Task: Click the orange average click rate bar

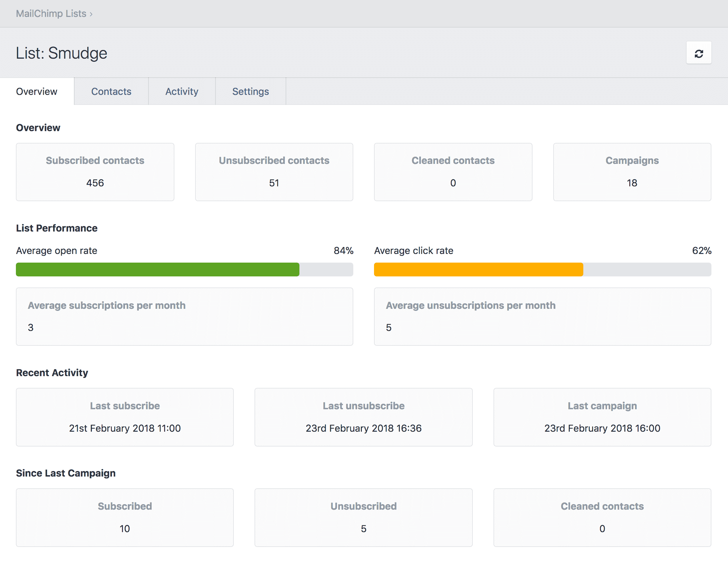Action: pos(478,270)
